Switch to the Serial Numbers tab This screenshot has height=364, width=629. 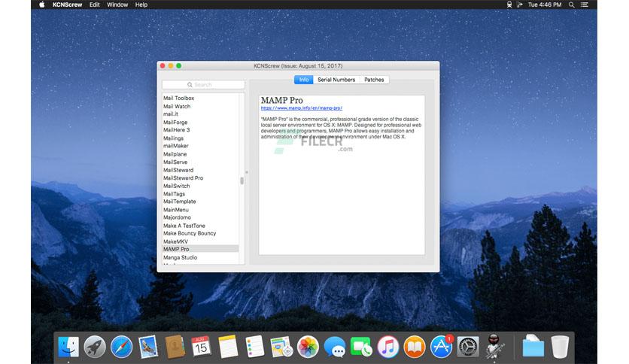[x=336, y=80]
